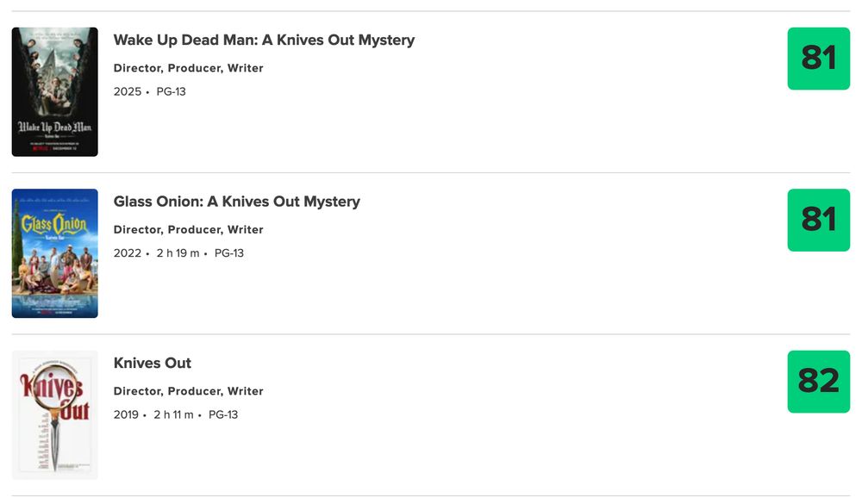Click the 2022 release year text
862x504 pixels.
(x=127, y=252)
